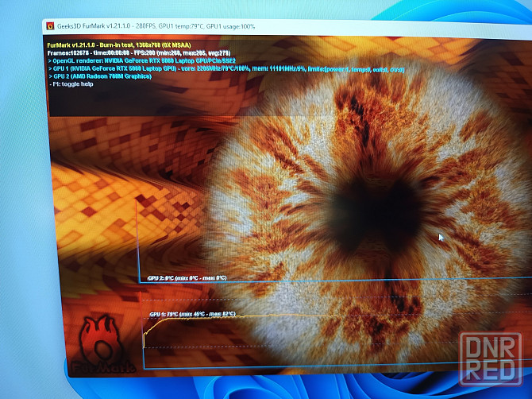Click the GPU 2 temperature graph label
The width and height of the screenshot is (532, 399).
[187, 278]
